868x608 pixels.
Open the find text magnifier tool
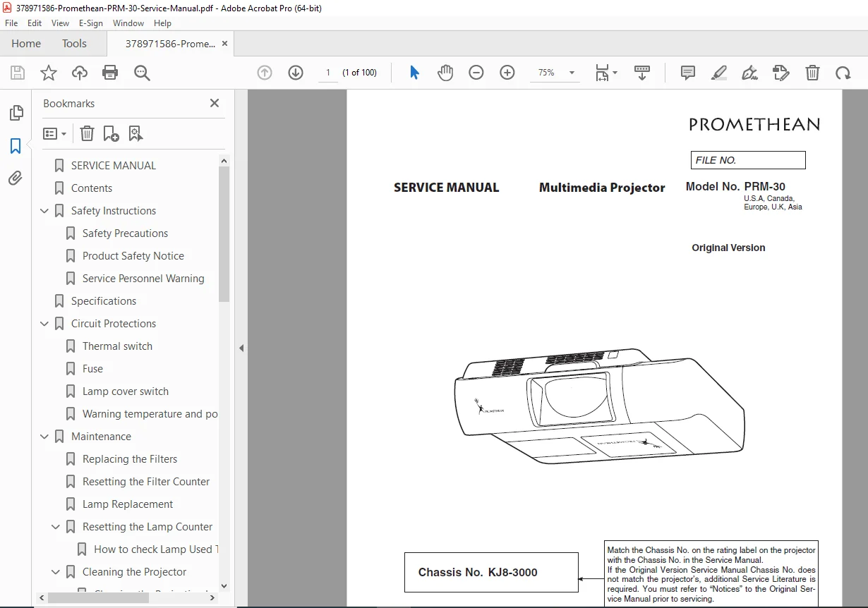pyautogui.click(x=142, y=73)
